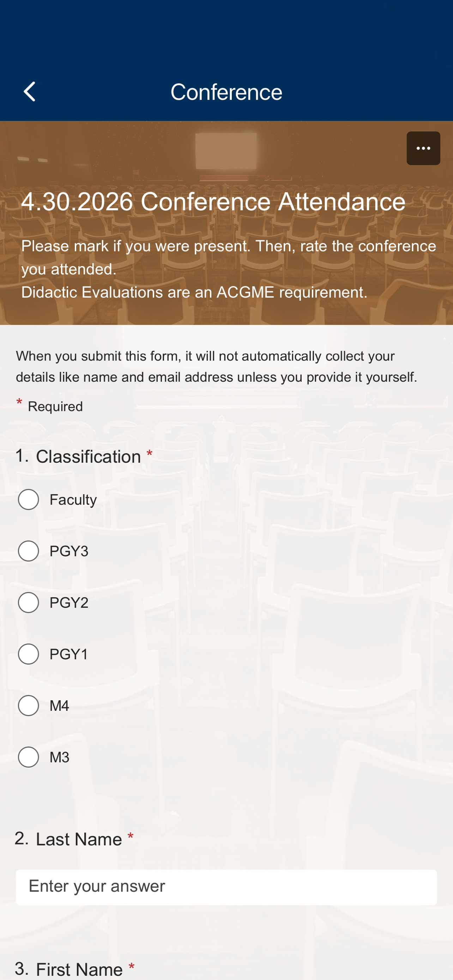453x980 pixels.
Task: Select the M4 radio button
Action: click(x=29, y=706)
